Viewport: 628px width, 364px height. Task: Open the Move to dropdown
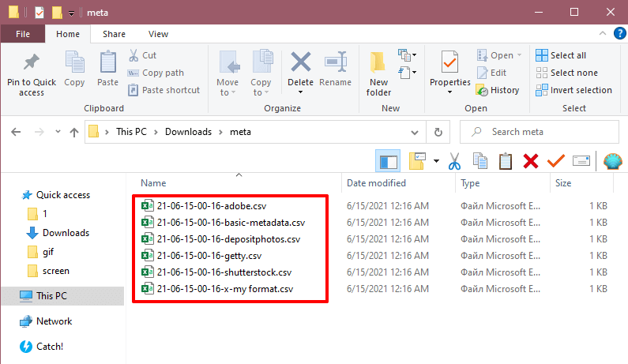pyautogui.click(x=228, y=73)
